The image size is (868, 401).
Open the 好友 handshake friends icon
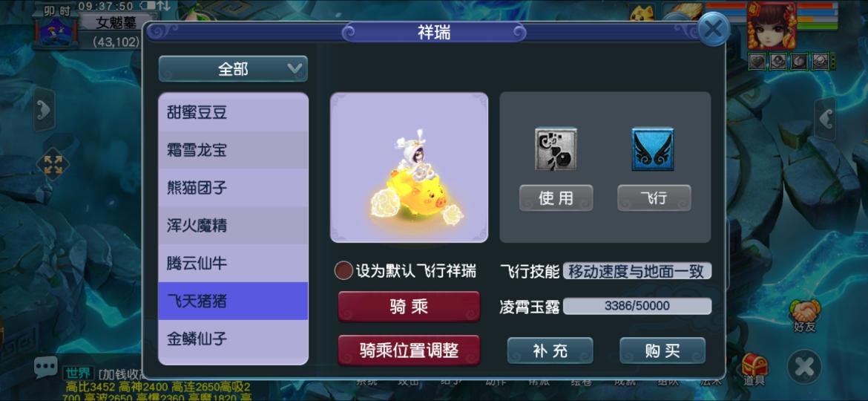coord(805,315)
